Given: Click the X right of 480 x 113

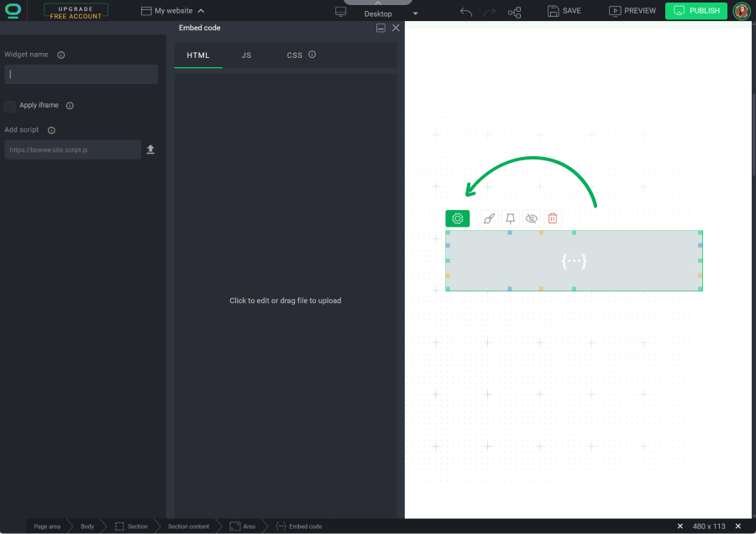Looking at the screenshot, I should [738, 526].
